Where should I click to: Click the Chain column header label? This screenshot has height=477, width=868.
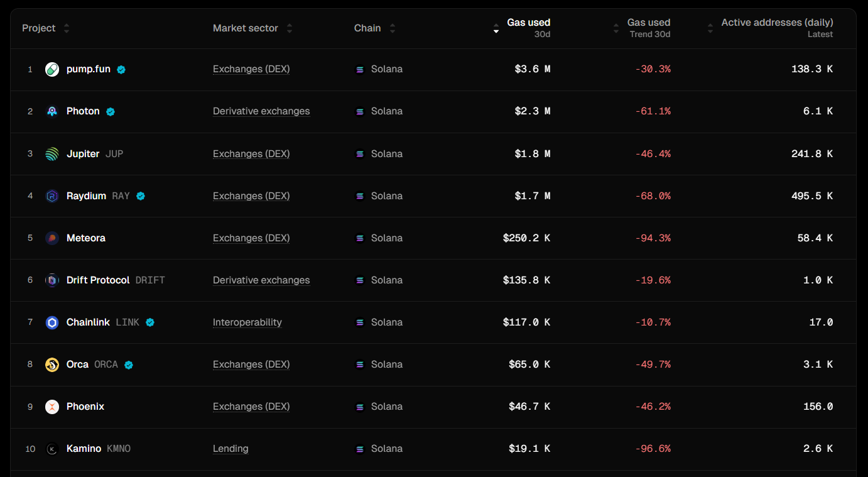point(367,28)
